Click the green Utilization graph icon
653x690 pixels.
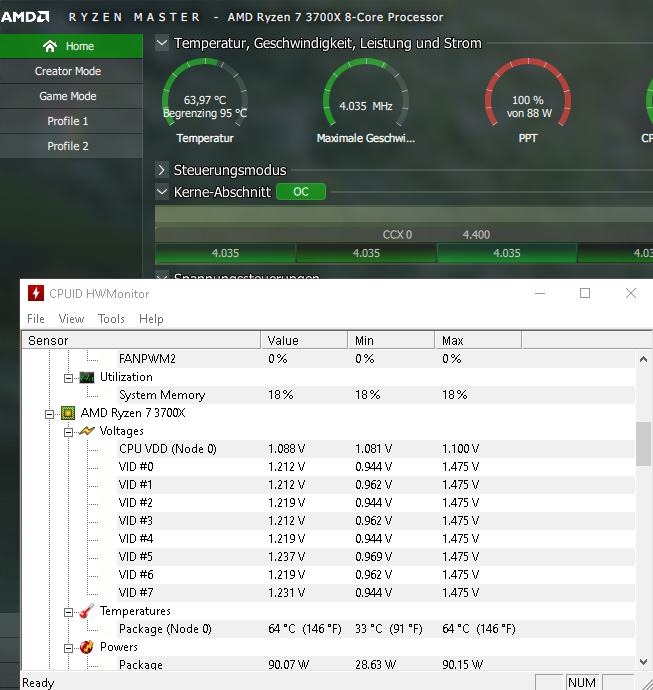[87, 377]
